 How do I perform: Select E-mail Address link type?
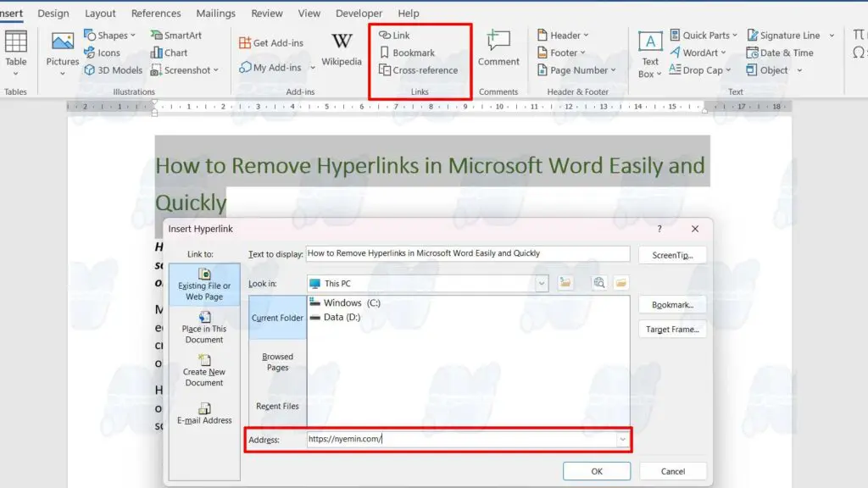tap(204, 413)
